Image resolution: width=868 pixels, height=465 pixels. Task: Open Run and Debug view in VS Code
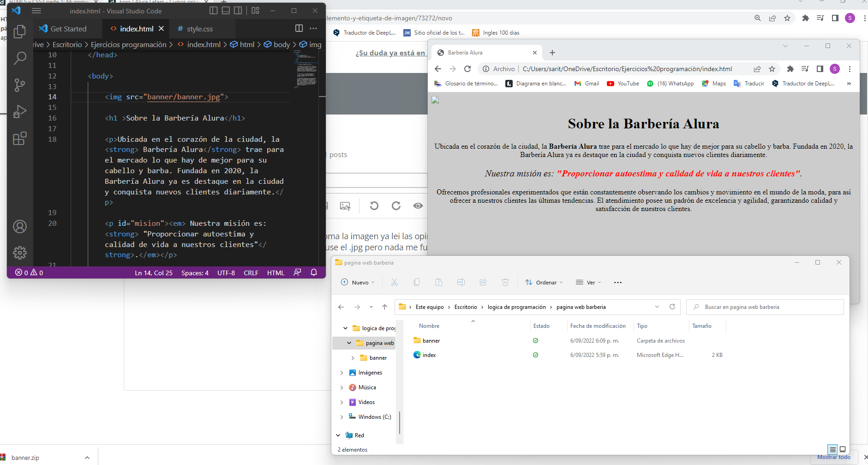(x=19, y=112)
